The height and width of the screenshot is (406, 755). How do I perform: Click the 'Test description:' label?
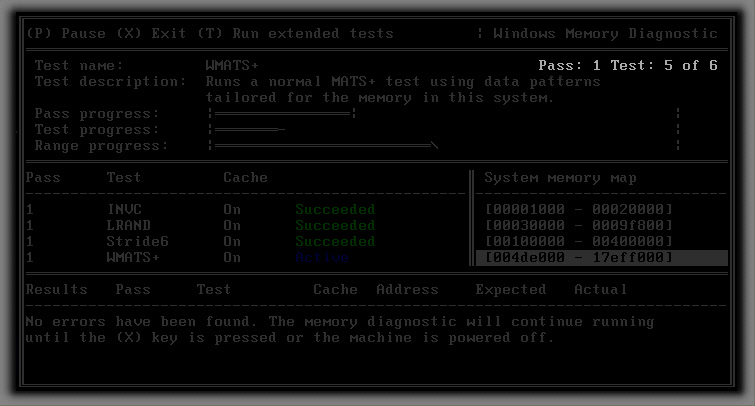coord(110,81)
